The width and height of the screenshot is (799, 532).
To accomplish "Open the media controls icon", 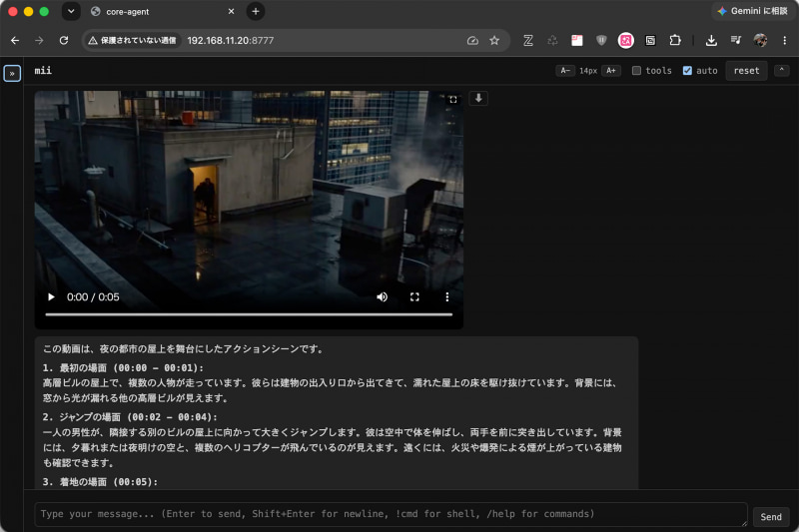I will 736,40.
